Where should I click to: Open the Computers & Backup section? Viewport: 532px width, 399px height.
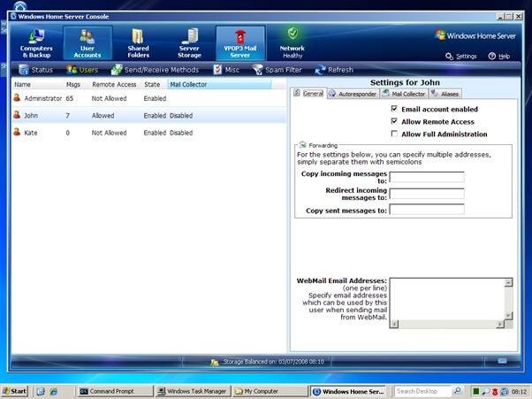pos(36,43)
